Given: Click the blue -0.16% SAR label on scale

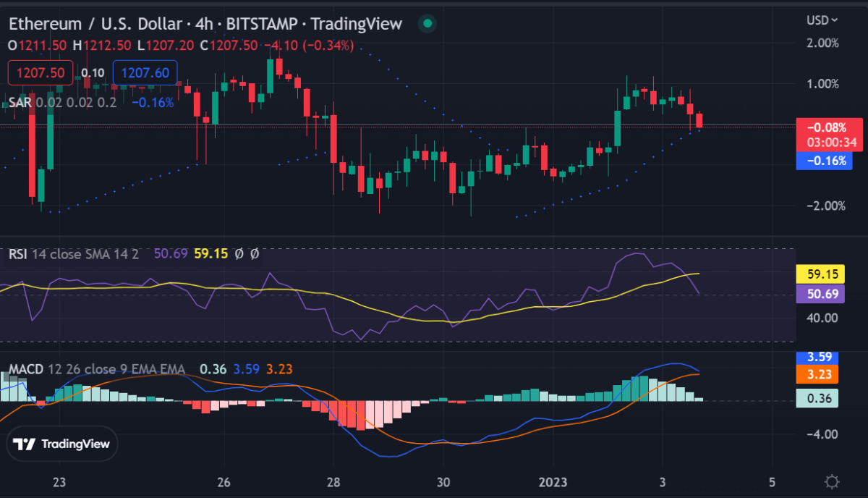Looking at the screenshot, I should (825, 161).
